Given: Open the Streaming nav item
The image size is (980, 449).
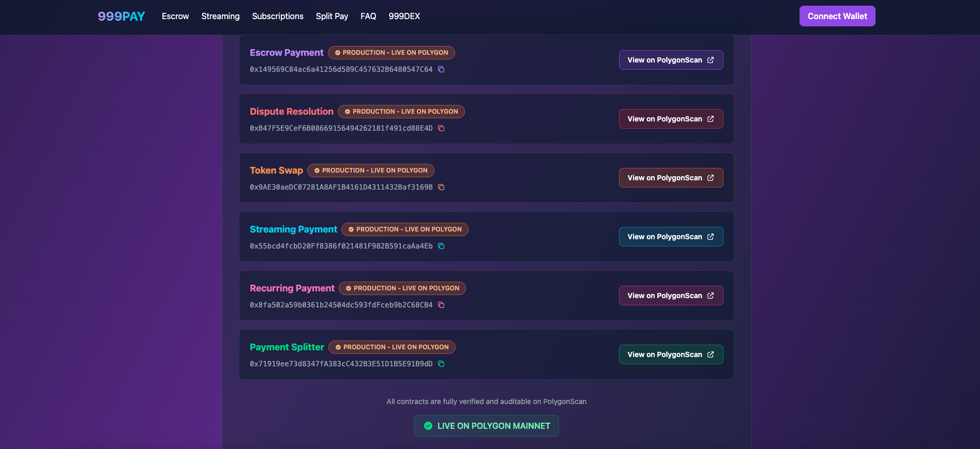Looking at the screenshot, I should tap(220, 17).
